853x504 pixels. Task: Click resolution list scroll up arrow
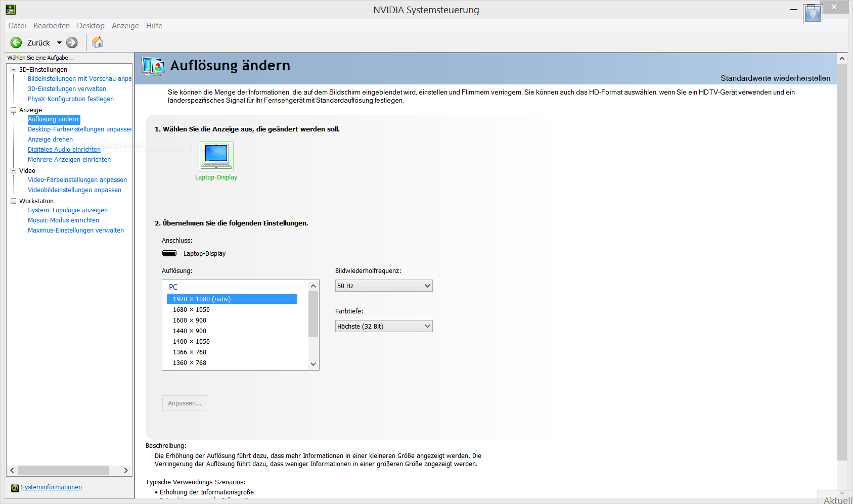(x=313, y=286)
